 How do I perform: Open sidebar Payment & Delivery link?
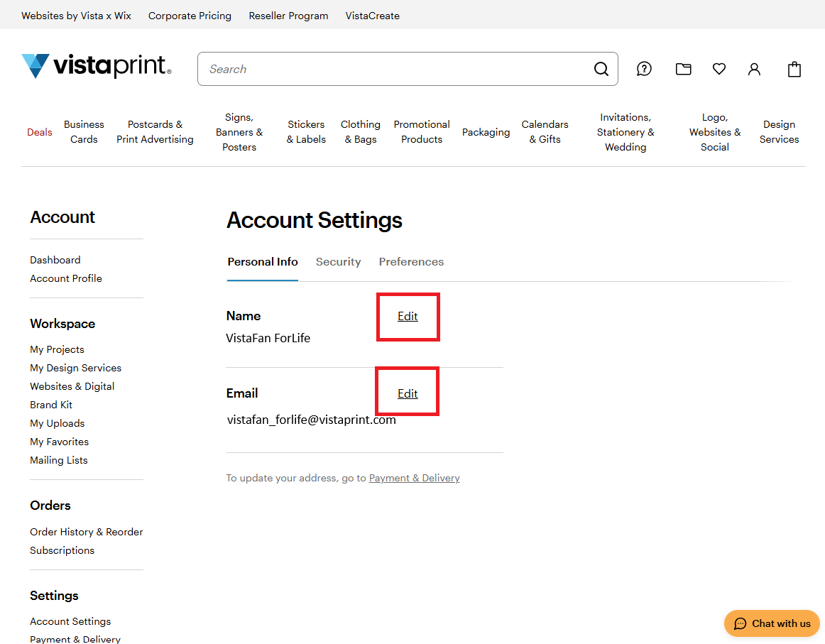pyautogui.click(x=75, y=639)
